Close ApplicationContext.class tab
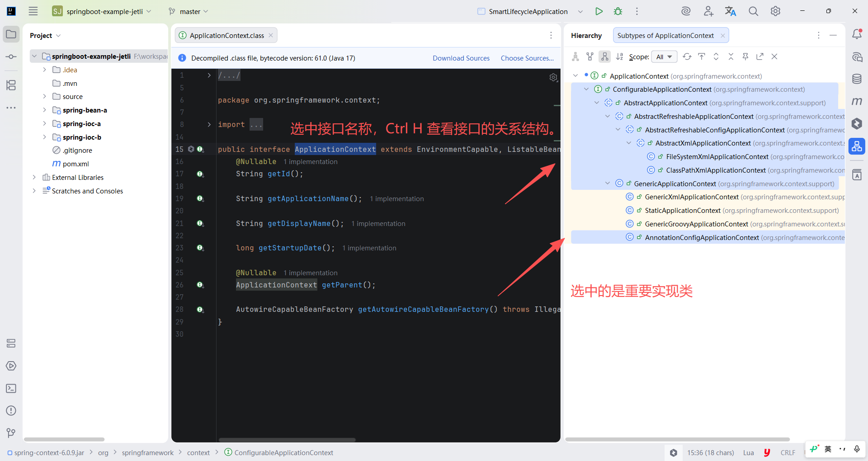This screenshot has width=868, height=461. point(271,35)
